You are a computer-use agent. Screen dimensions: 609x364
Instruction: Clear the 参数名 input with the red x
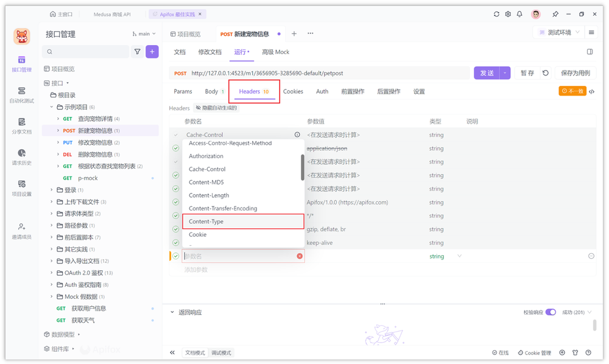(299, 256)
